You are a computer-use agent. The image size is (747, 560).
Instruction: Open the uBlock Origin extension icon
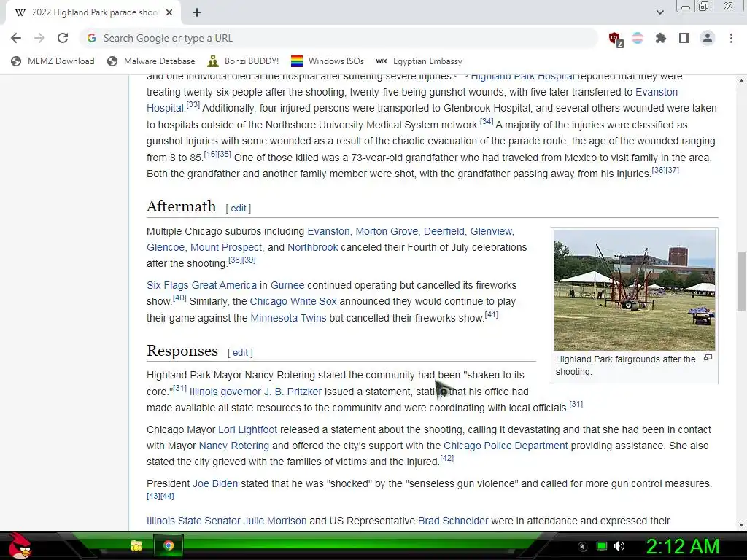pyautogui.click(x=616, y=39)
